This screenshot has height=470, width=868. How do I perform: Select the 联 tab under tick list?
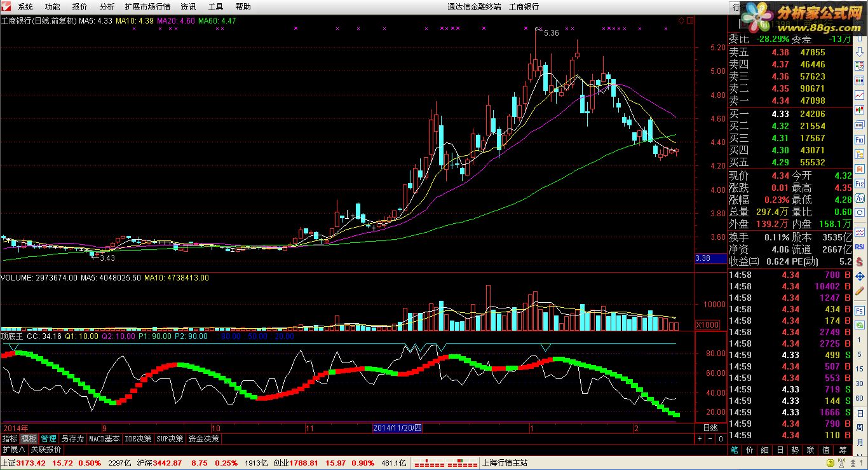(x=811, y=450)
